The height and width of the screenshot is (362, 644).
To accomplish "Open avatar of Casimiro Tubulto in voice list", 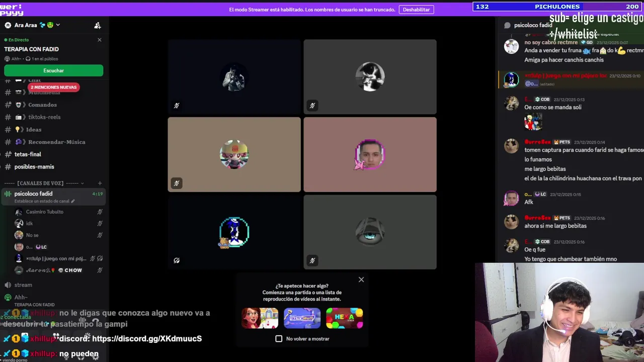I will coord(19,212).
